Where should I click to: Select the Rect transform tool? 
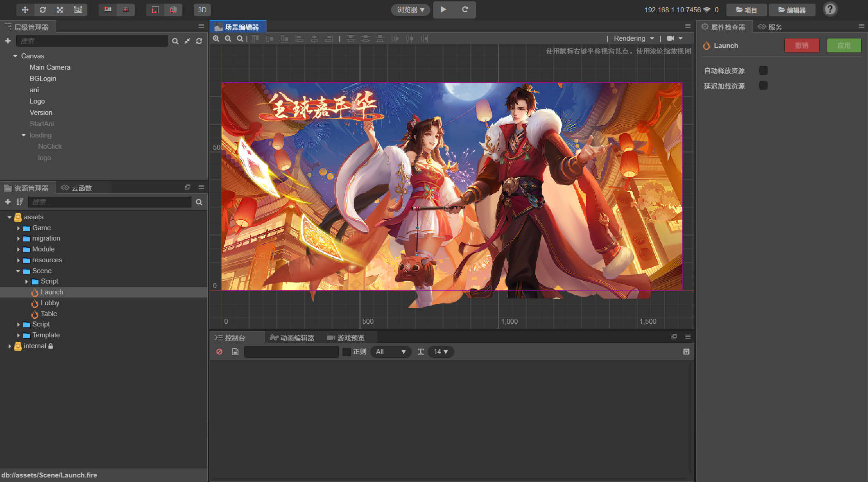pos(78,9)
